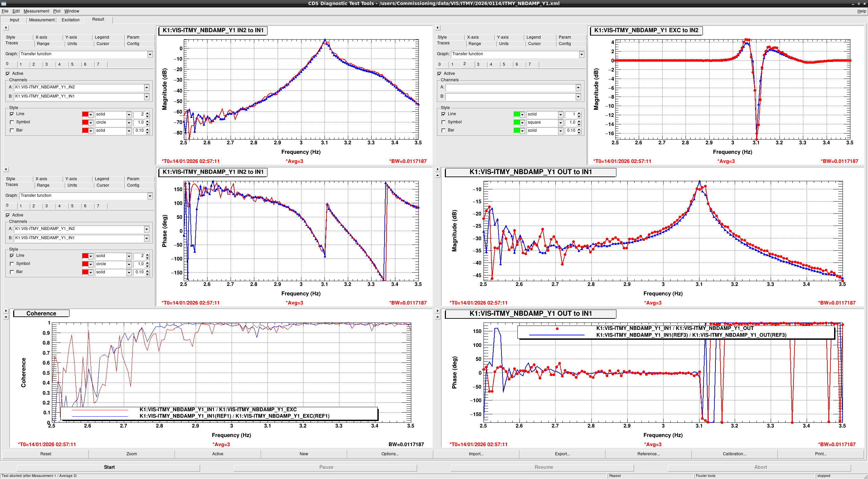The height and width of the screenshot is (479, 868).
Task: Expand the OUT to IN1 magnitude plot options arrow
Action: 437,169
